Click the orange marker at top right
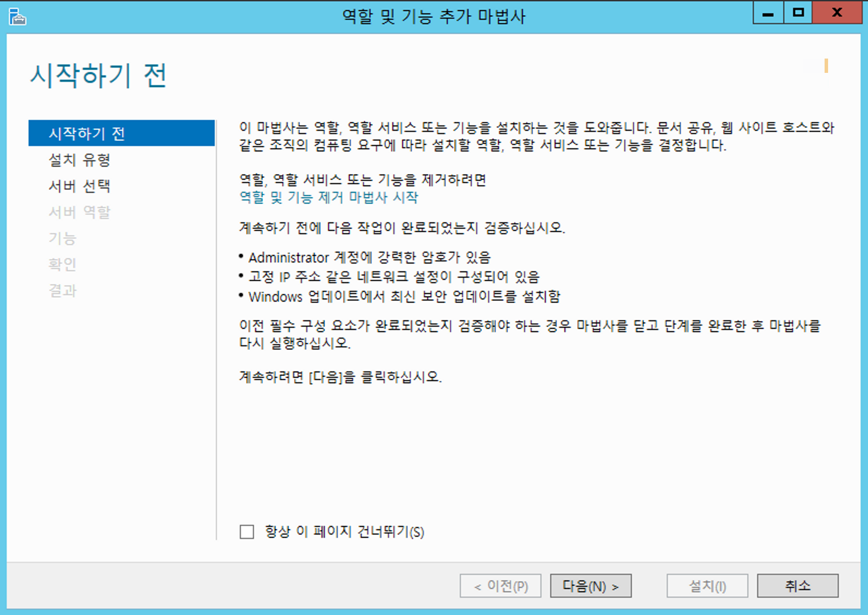Image resolution: width=868 pixels, height=615 pixels. pos(826,66)
